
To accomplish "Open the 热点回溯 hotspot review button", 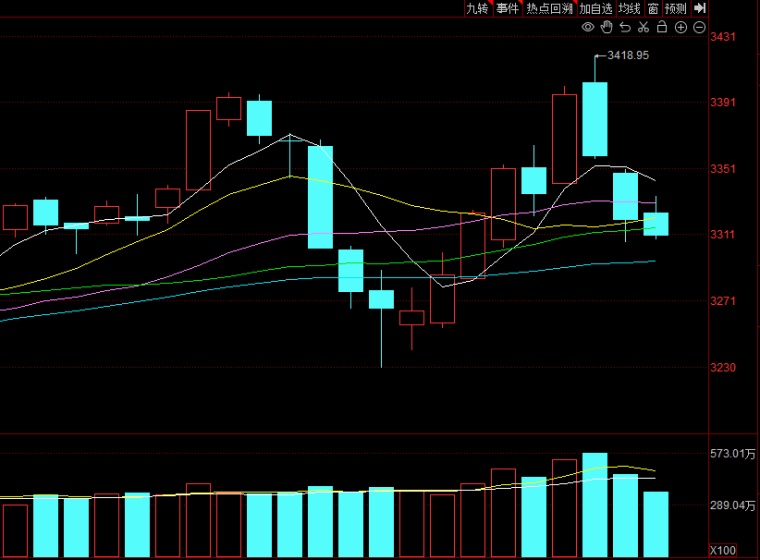I will pos(550,8).
